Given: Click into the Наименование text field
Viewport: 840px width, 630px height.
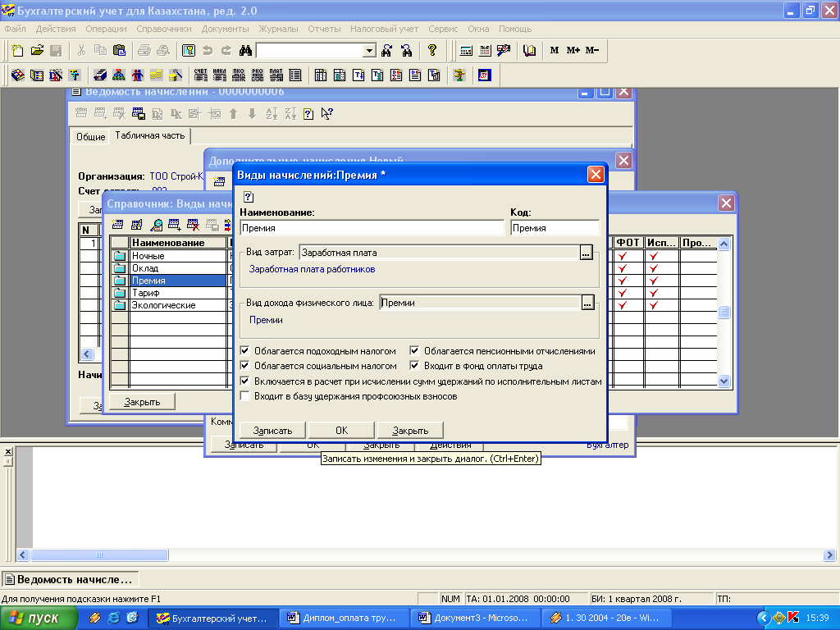Looking at the screenshot, I should point(372,228).
